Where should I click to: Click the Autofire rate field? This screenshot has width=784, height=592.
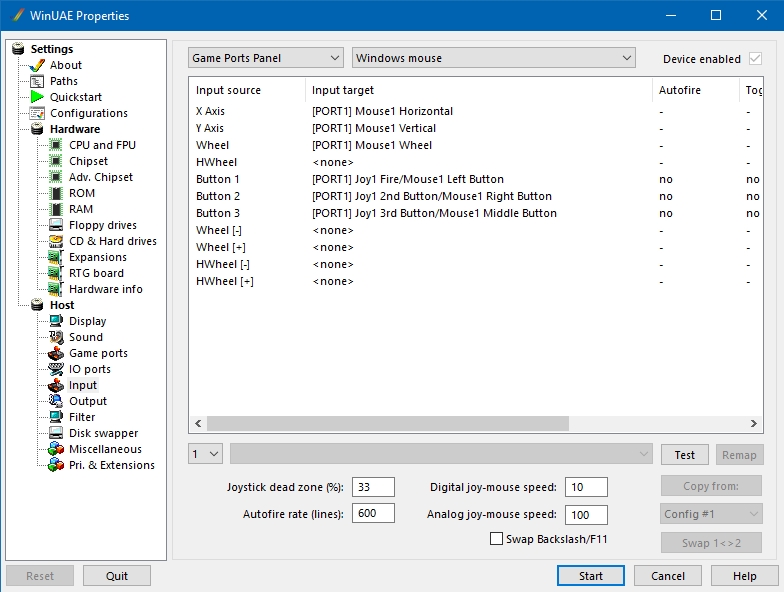click(373, 513)
